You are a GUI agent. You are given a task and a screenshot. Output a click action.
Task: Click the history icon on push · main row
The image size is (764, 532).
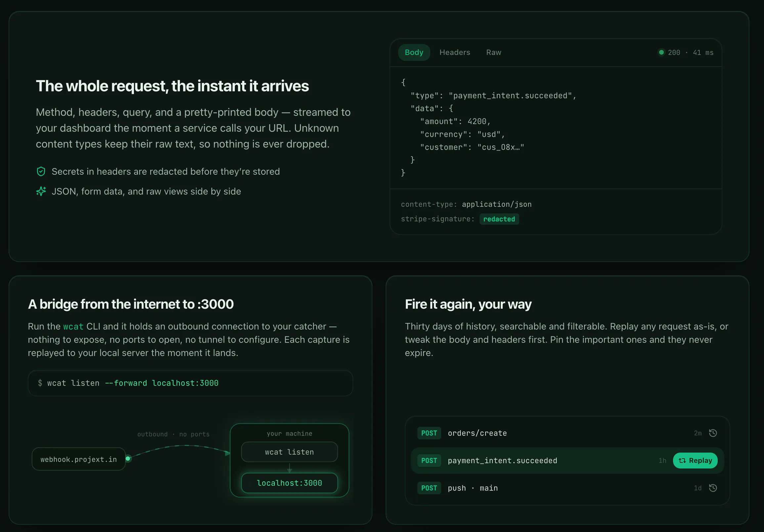pos(713,488)
